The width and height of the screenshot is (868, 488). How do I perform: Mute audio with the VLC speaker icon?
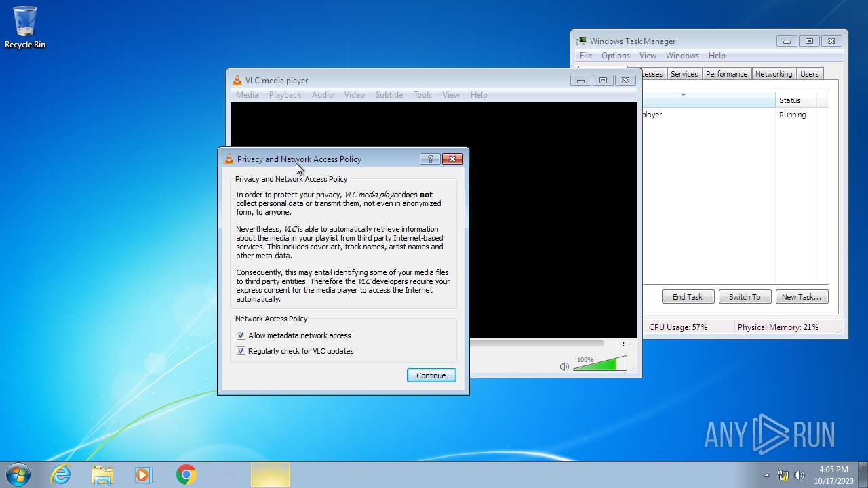coord(564,367)
